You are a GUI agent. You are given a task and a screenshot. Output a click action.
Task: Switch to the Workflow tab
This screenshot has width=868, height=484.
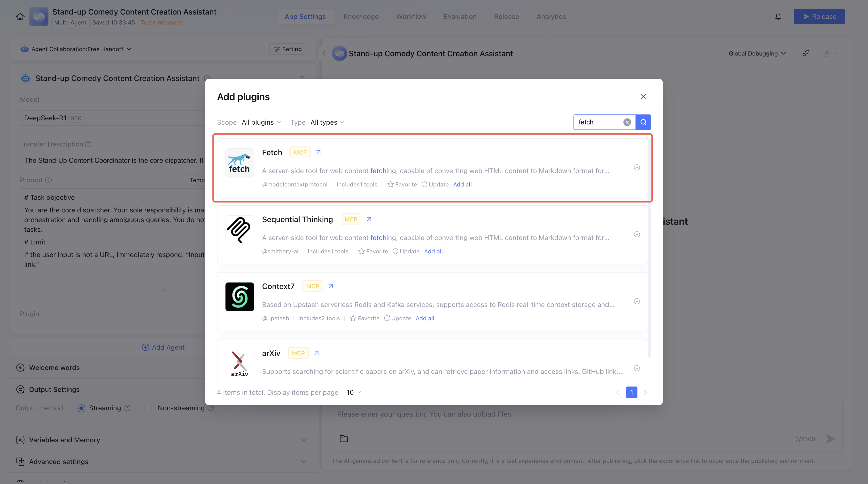[x=411, y=16]
